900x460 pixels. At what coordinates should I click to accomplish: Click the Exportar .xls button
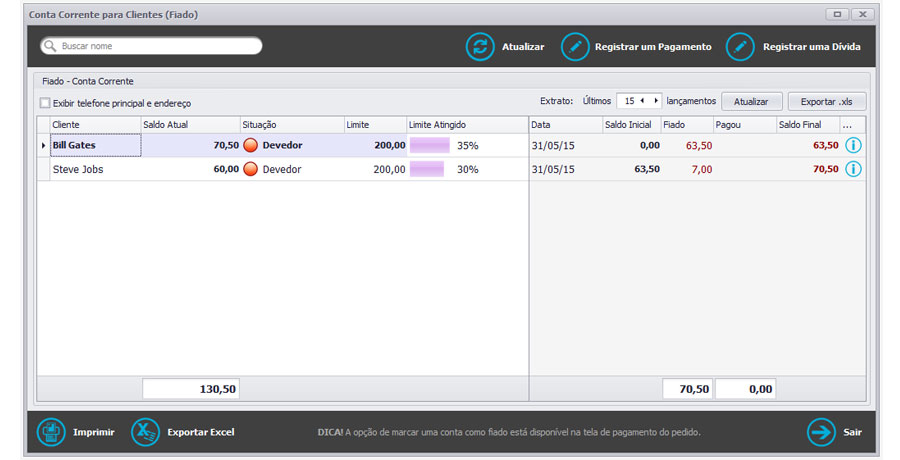point(826,101)
